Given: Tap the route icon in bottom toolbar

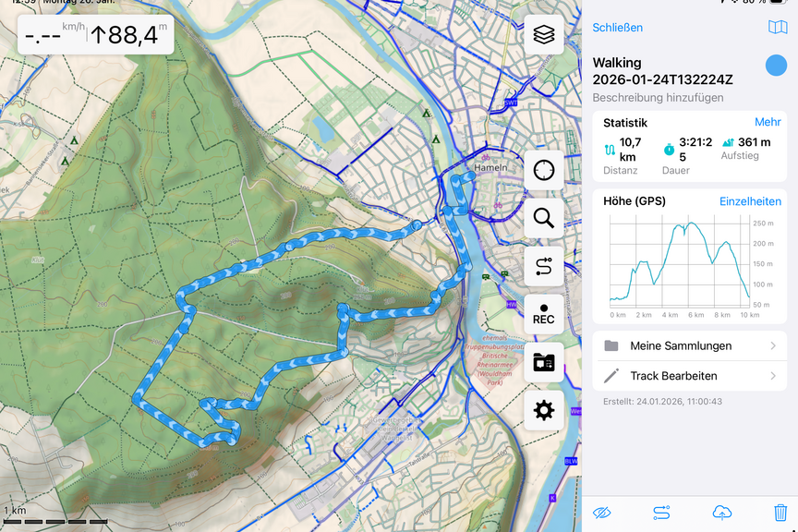Looking at the screenshot, I should click(661, 512).
